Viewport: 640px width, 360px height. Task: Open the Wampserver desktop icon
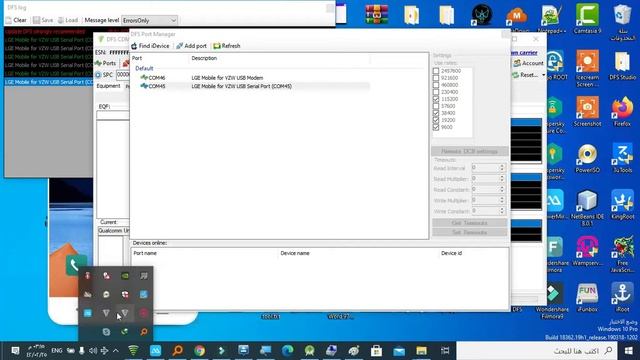[587, 251]
